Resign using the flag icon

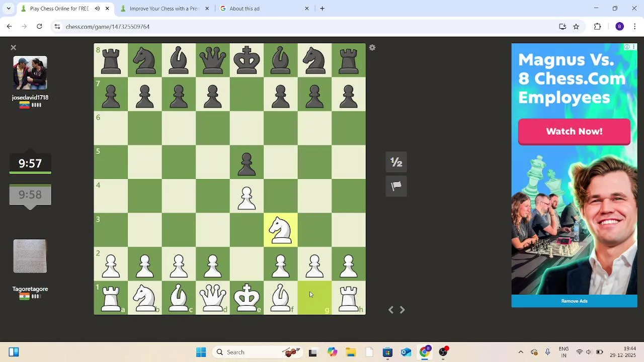coord(396,187)
